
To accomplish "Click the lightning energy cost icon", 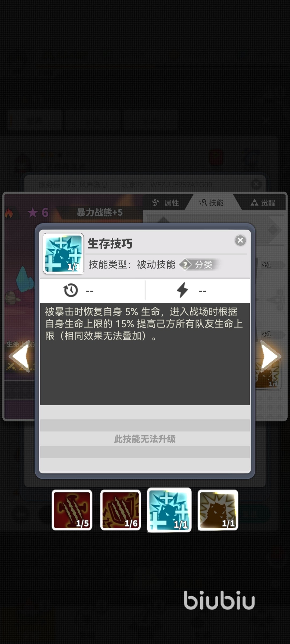I will (x=182, y=290).
